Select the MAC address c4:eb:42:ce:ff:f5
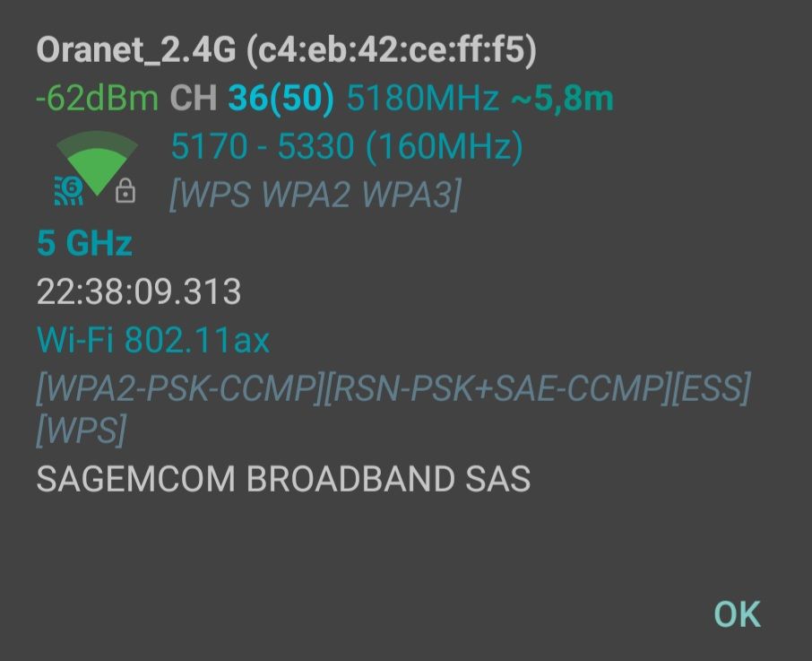 click(392, 50)
